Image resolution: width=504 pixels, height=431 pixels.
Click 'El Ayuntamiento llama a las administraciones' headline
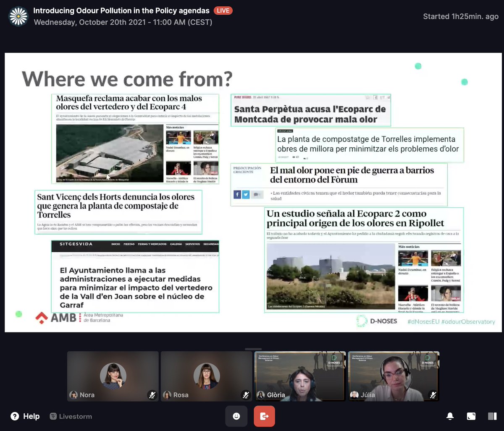pyautogui.click(x=136, y=287)
